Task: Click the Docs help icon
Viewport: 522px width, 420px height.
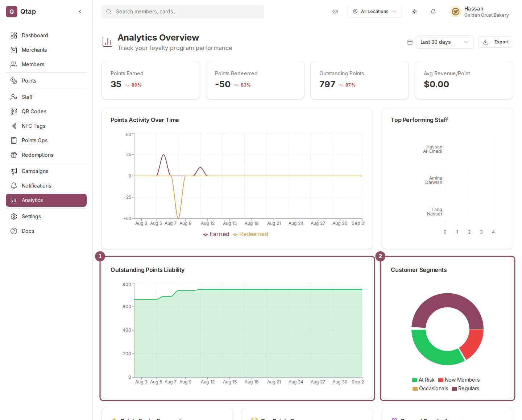Action: pos(14,231)
